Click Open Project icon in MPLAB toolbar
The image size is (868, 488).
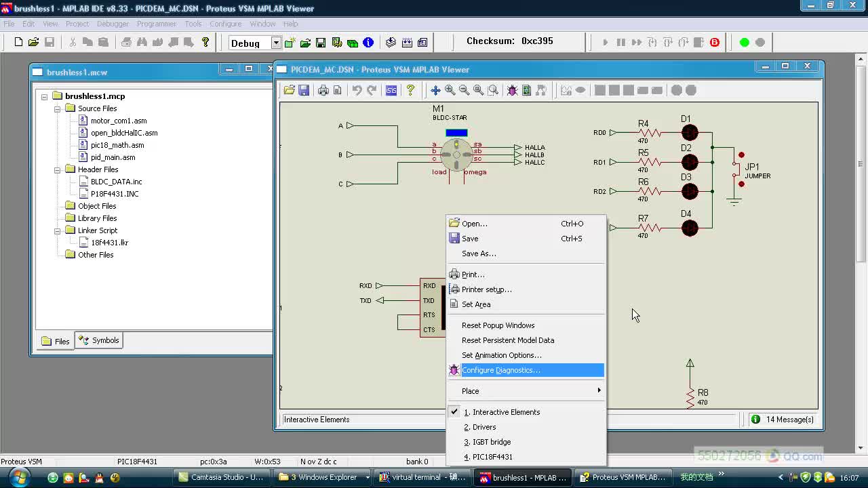[x=306, y=43]
